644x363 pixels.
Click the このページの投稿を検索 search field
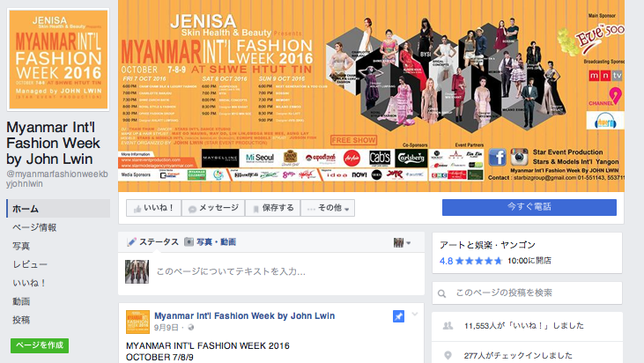(527, 293)
